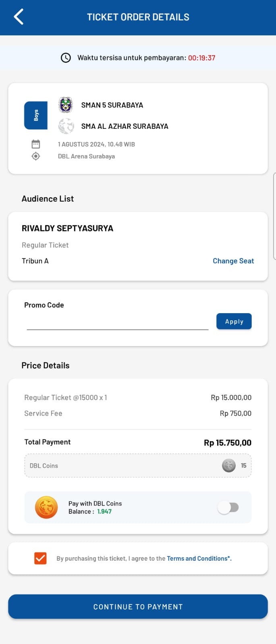Click the clock icon beside payment timer
The image size is (276, 644).
pos(66,58)
